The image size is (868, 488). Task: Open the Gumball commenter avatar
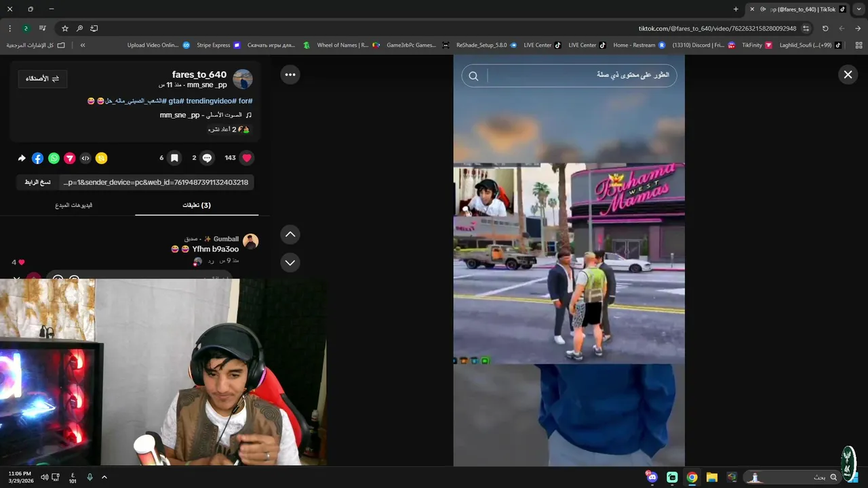pos(251,241)
